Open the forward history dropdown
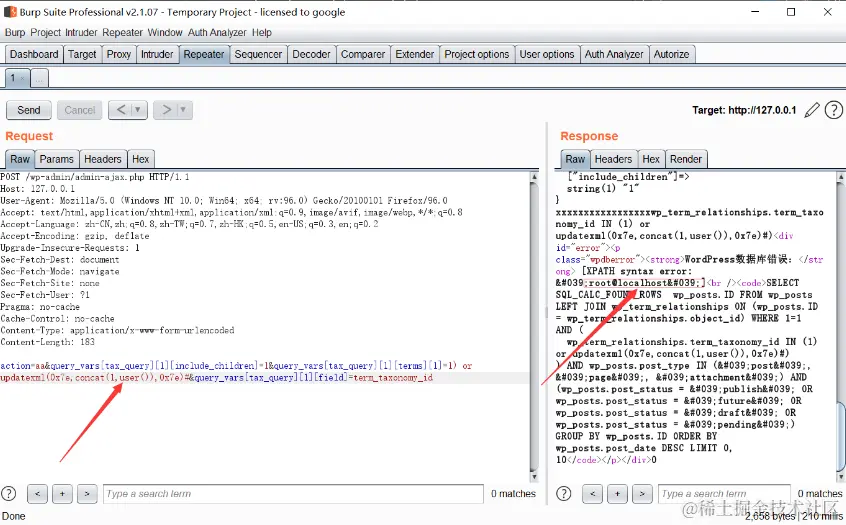This screenshot has width=846, height=525. (183, 110)
